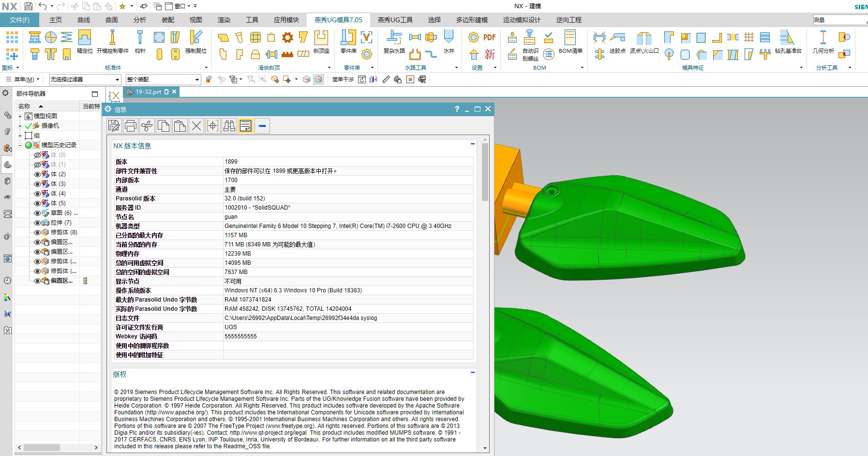The width and height of the screenshot is (868, 456).
Task: Expand the 标准件 group dropdown arrow
Action: [207, 68]
